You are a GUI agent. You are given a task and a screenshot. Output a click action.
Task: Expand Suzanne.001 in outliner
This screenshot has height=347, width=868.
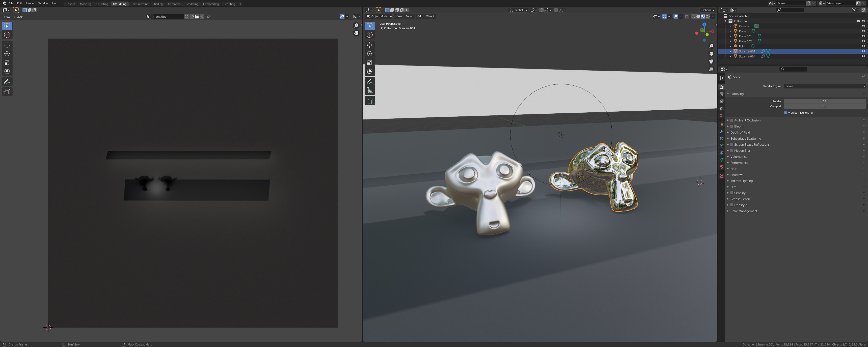point(730,51)
